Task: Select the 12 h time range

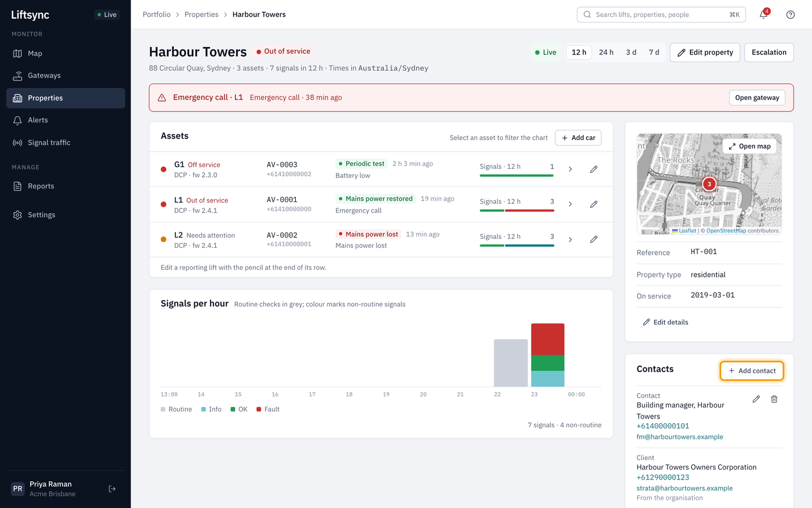Action: tap(579, 52)
